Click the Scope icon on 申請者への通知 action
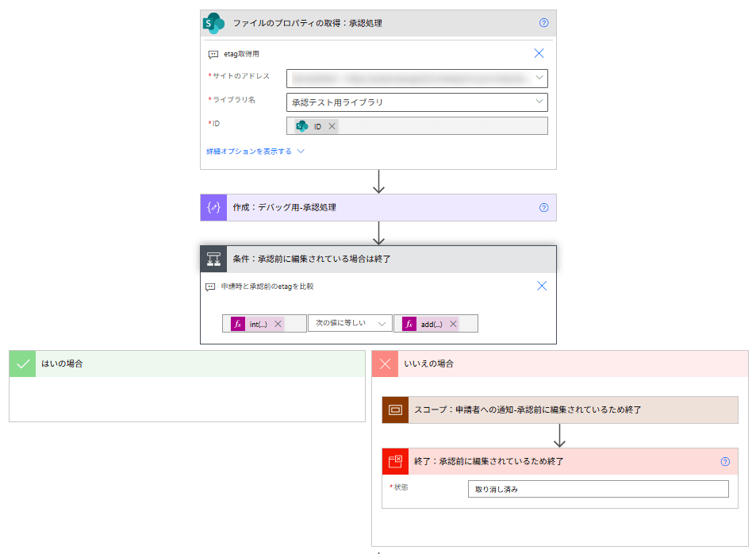Screen dimensions: 756x554 tap(395, 410)
